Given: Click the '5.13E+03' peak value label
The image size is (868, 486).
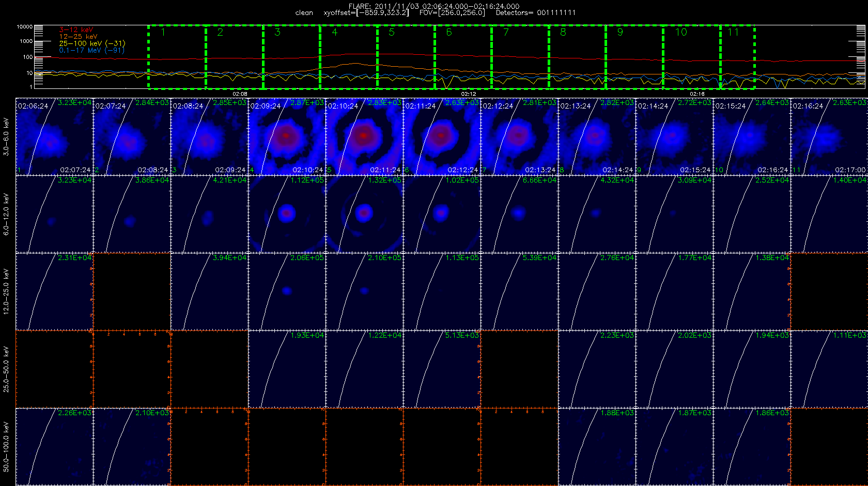Looking at the screenshot, I should [x=462, y=336].
